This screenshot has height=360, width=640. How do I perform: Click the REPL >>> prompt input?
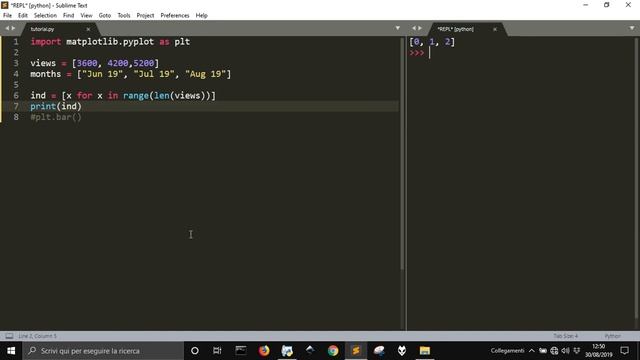click(x=429, y=53)
